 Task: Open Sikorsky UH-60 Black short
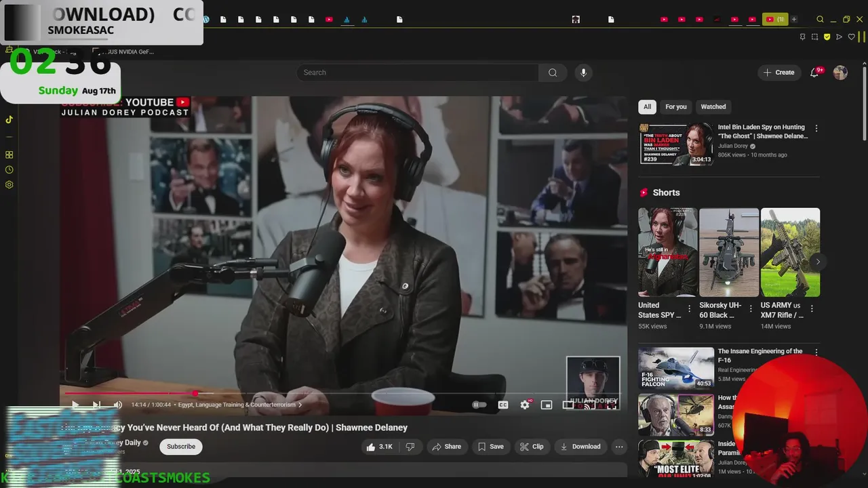729,252
